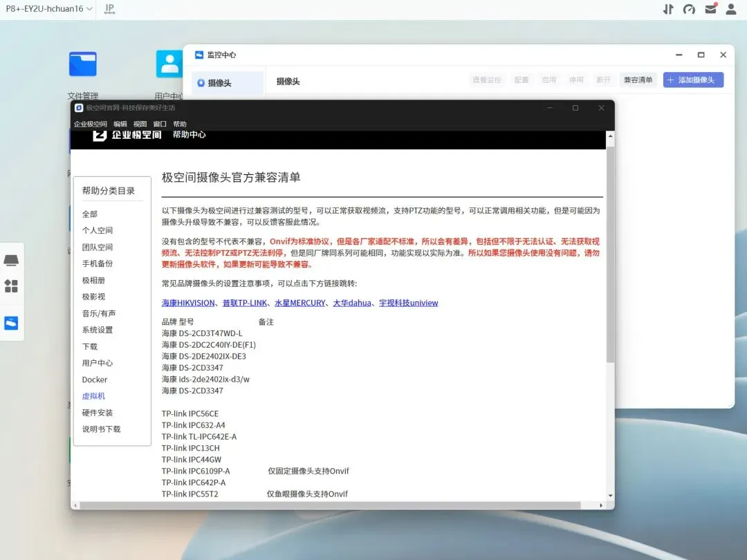This screenshot has height=560, width=747.
Task: Click the 查看监控 button
Action: click(486, 80)
